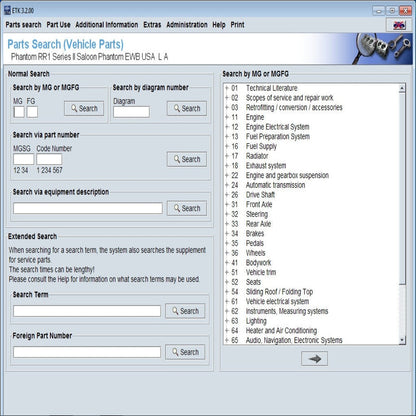The image size is (416, 416).
Task: Open the Print menu
Action: pos(237,25)
